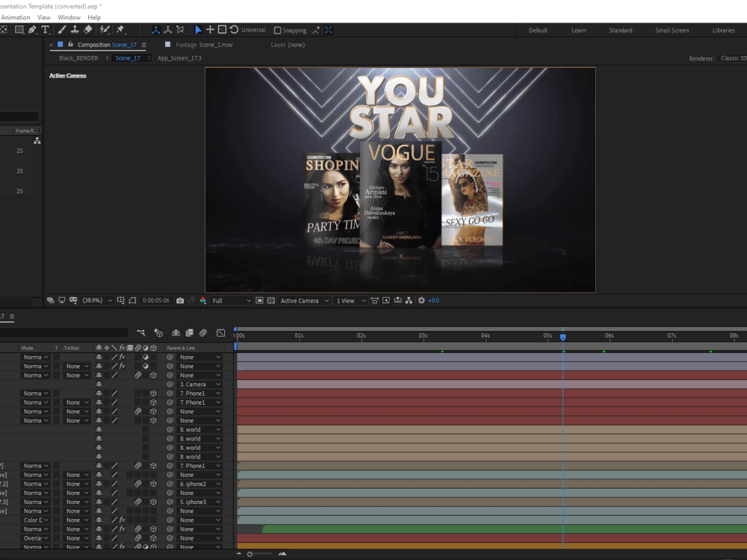The height and width of the screenshot is (560, 747).
Task: Select the Puppet Pin tool
Action: point(120,30)
